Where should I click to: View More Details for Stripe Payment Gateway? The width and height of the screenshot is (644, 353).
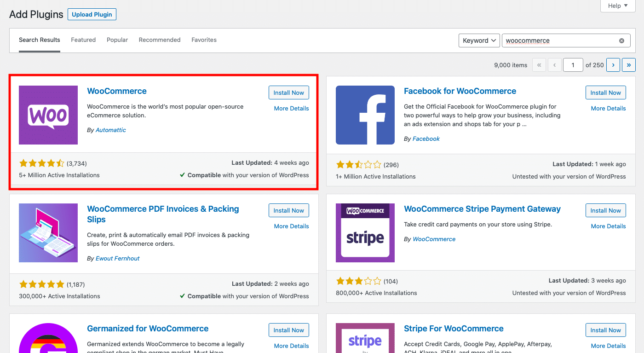609,226
